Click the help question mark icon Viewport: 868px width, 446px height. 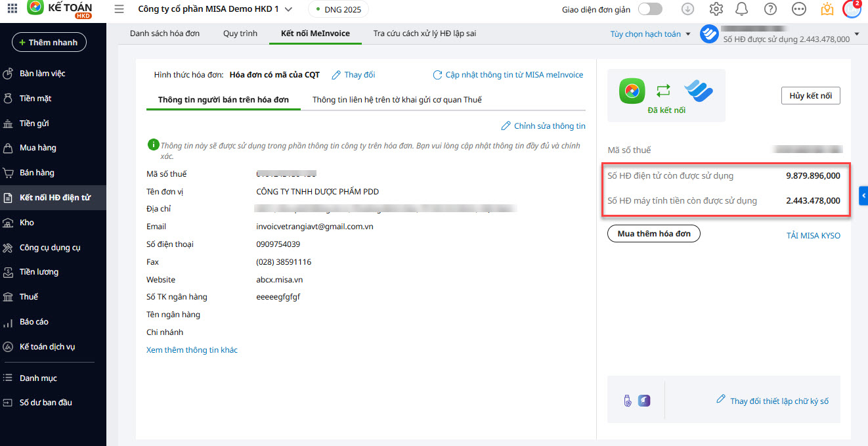click(770, 9)
